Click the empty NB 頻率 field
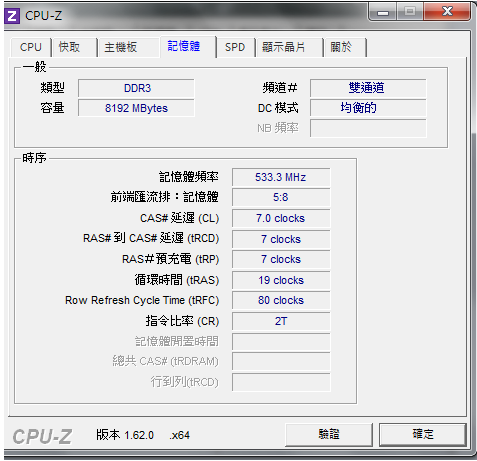 (368, 128)
